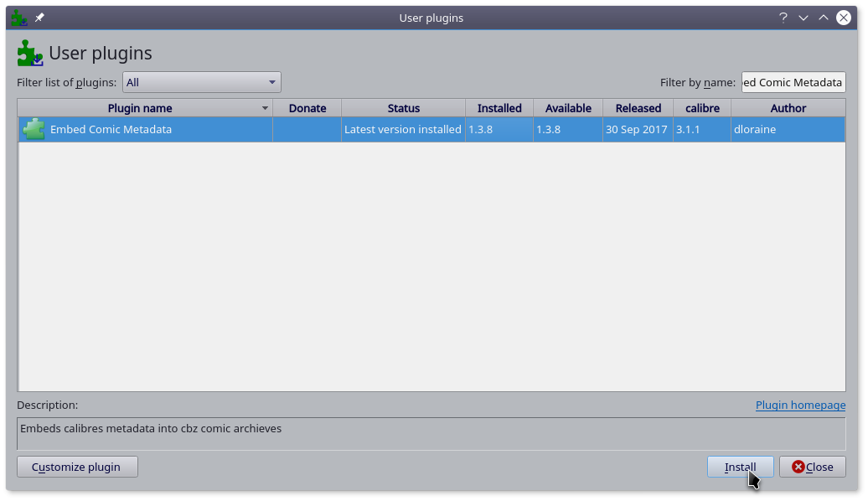Maximize the window with the up-chevron icon

[x=824, y=18]
